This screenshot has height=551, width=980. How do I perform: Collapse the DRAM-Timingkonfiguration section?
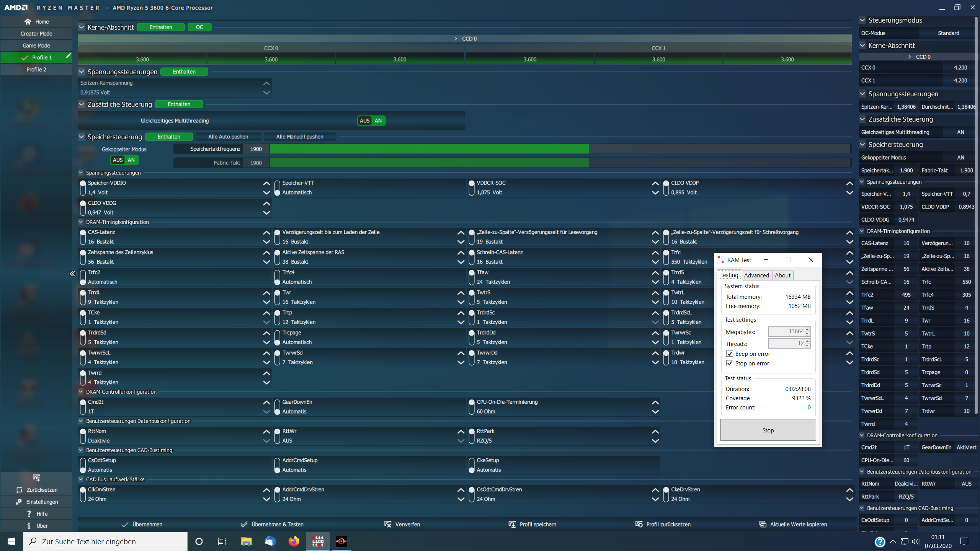click(81, 222)
